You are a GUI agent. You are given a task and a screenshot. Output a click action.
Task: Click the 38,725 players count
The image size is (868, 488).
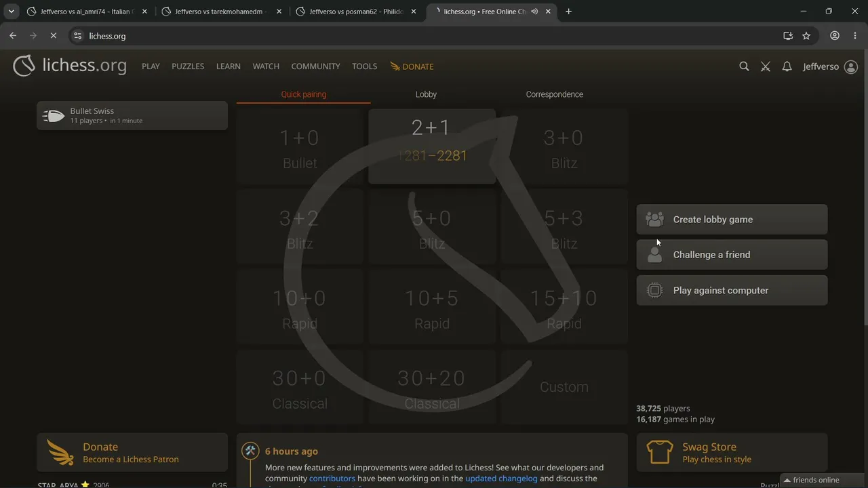tap(663, 409)
